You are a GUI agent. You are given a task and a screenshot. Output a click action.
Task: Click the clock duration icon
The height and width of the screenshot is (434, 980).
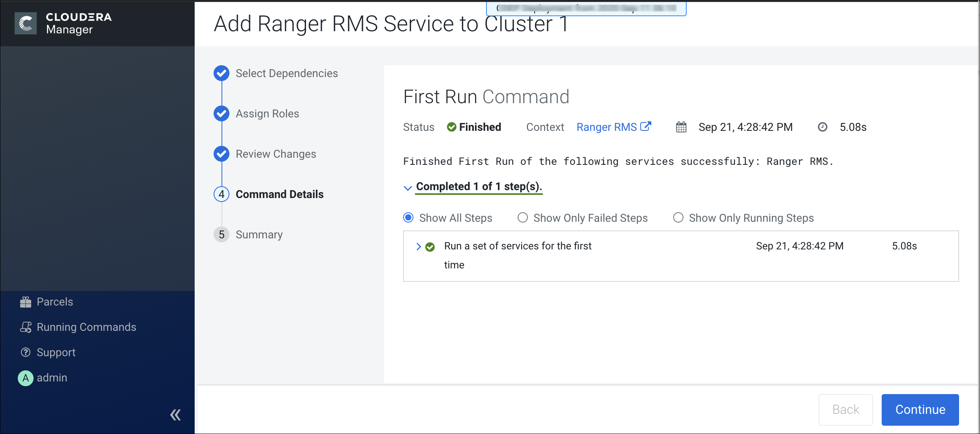click(822, 127)
